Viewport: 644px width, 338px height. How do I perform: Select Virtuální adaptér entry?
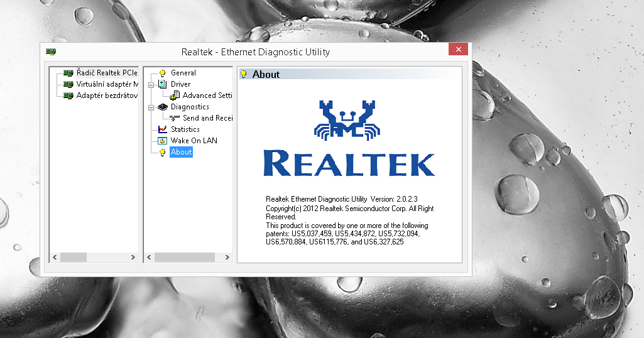(x=107, y=84)
